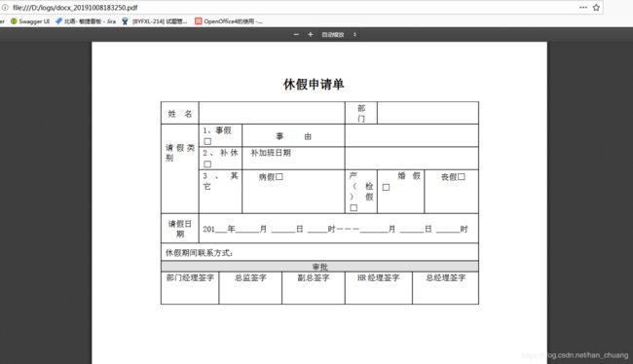
Task: Open the Jira board bookmark
Action: click(86, 21)
